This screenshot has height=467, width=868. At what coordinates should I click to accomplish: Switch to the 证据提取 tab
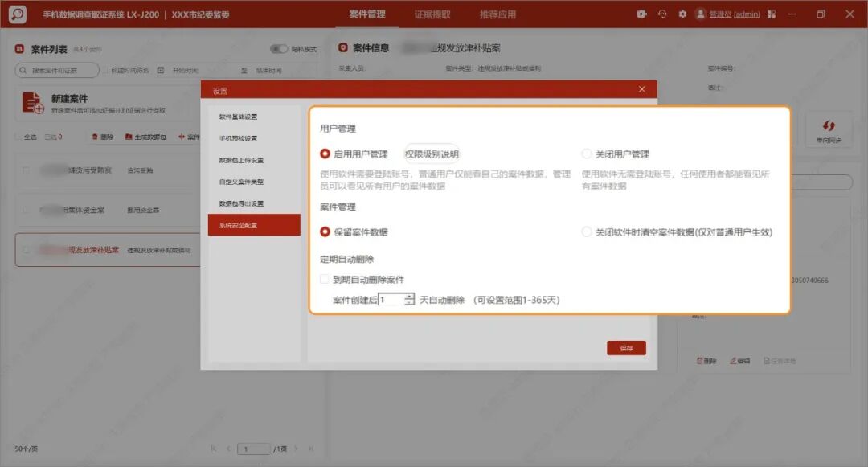point(432,14)
